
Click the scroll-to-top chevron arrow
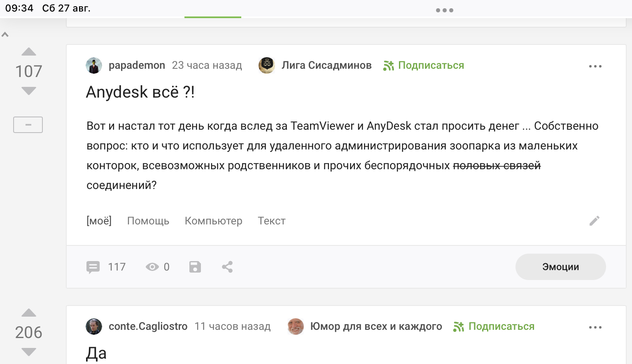5,35
